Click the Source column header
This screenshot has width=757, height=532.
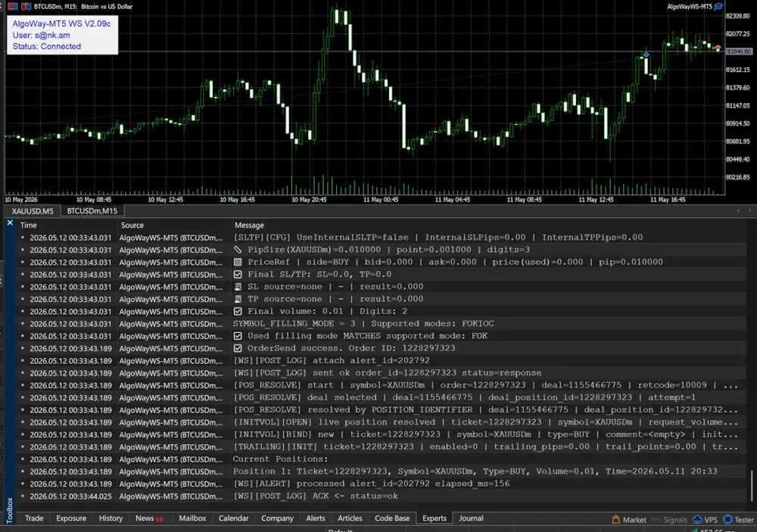(x=132, y=225)
